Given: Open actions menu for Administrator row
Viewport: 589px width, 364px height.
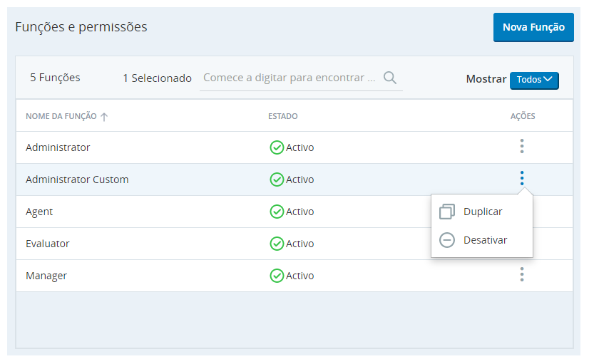Looking at the screenshot, I should (x=522, y=146).
